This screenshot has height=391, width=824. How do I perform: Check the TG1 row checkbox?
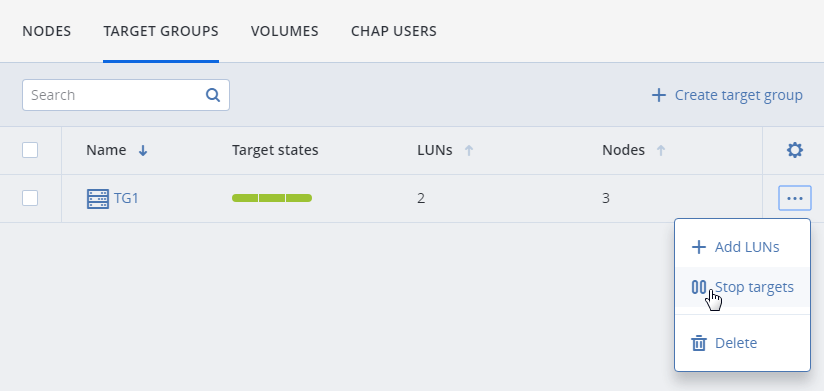pyautogui.click(x=30, y=198)
